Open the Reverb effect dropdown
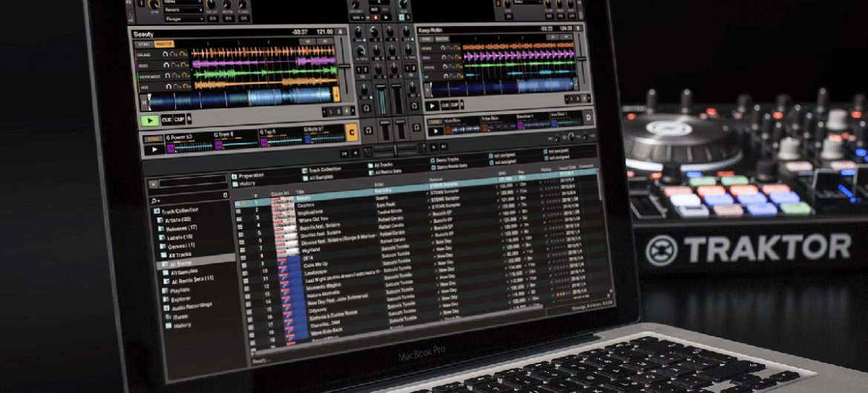Image resolution: width=868 pixels, height=393 pixels. point(184,10)
